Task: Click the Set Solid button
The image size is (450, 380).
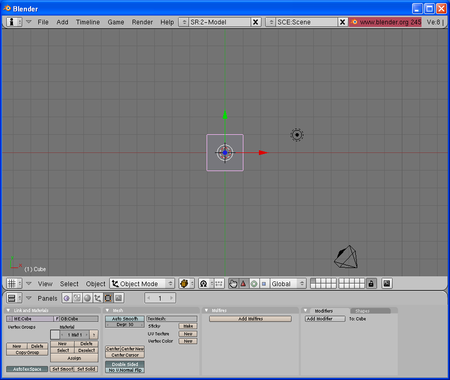Action: point(86,369)
